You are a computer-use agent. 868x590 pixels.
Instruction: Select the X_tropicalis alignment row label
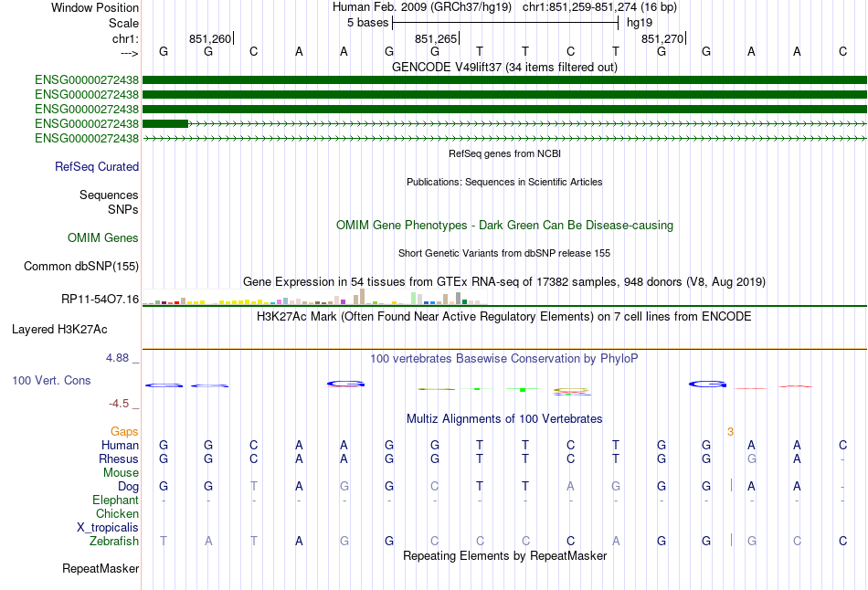(108, 528)
